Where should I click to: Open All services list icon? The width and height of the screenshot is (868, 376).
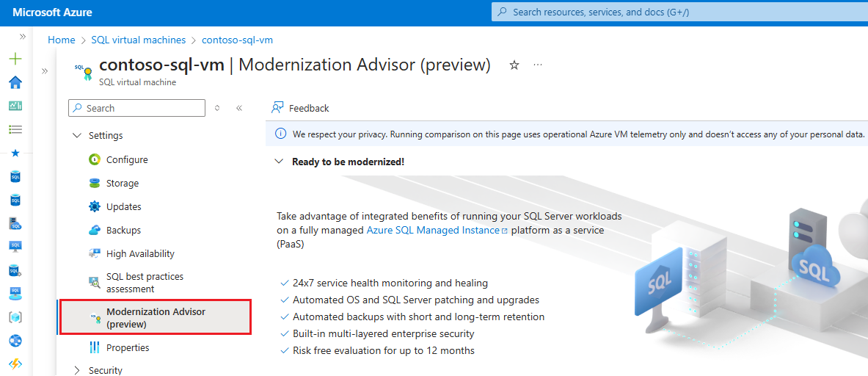[x=15, y=129]
